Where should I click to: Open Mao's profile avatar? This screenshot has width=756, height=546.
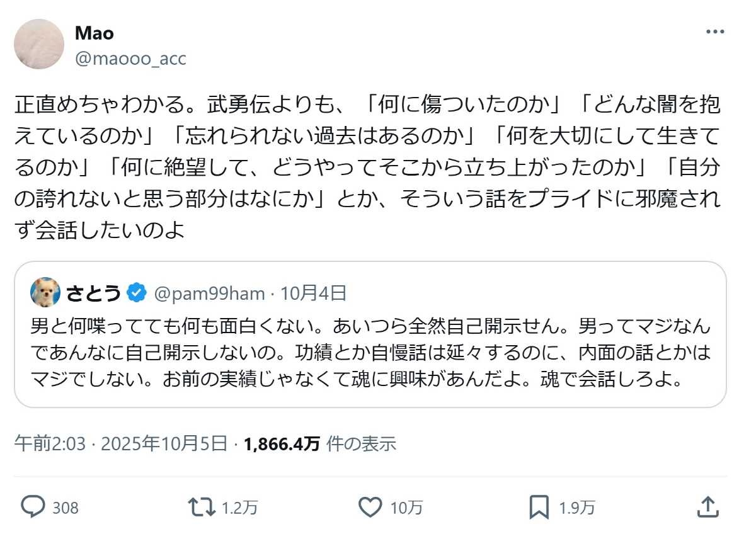pyautogui.click(x=39, y=44)
